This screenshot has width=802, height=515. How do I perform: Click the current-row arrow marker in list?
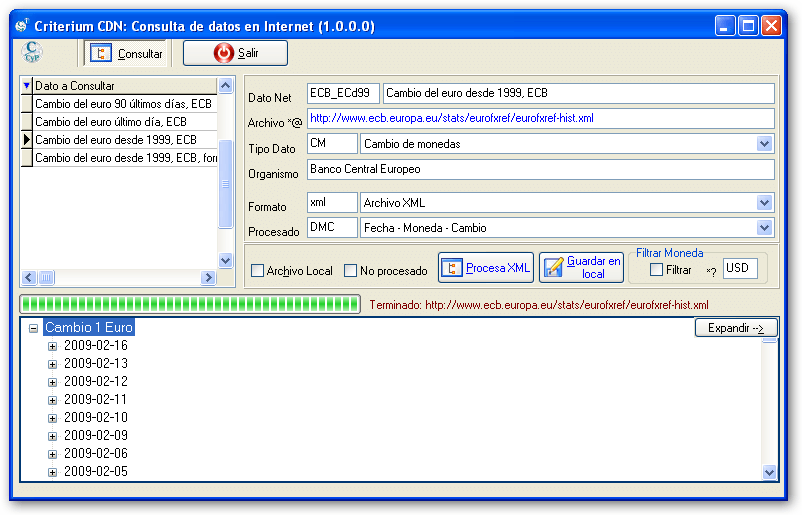click(x=27, y=139)
